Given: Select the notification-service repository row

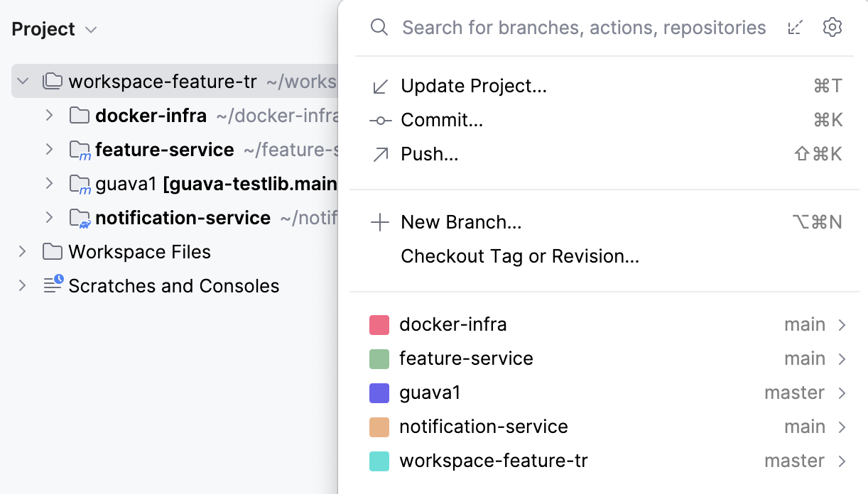Looking at the screenshot, I should [x=484, y=427].
